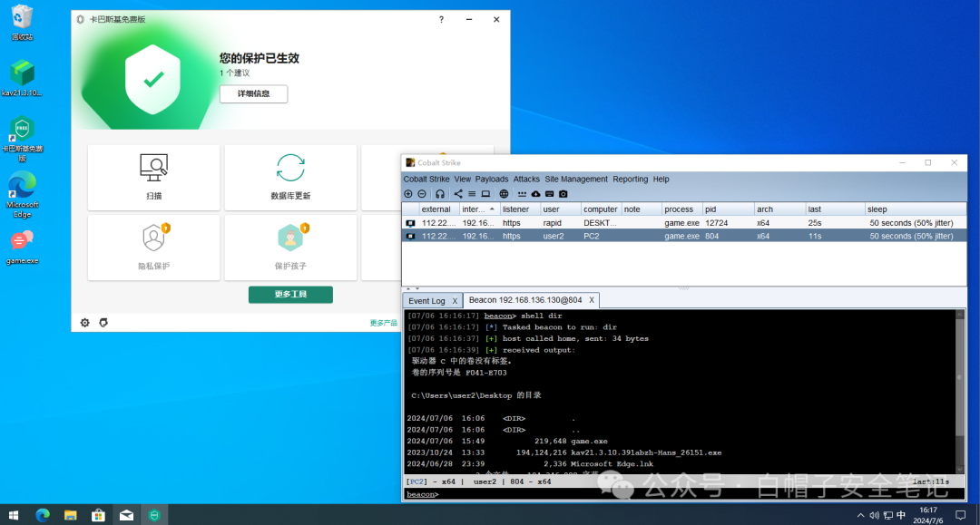The image size is (980, 525).
Task: Select the Recycle Bin desktop icon
Action: tap(22, 23)
